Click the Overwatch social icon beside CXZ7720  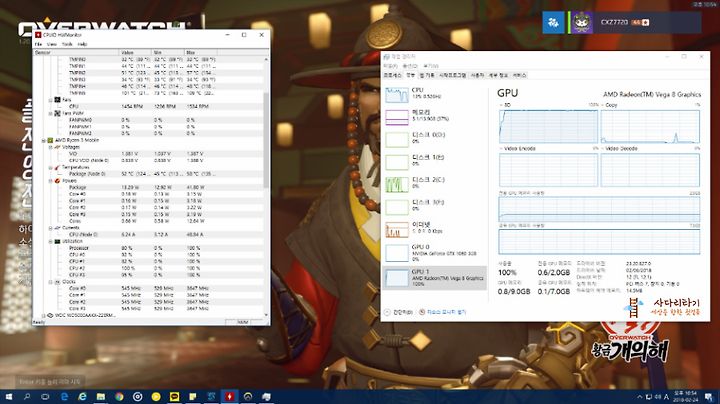(x=553, y=22)
